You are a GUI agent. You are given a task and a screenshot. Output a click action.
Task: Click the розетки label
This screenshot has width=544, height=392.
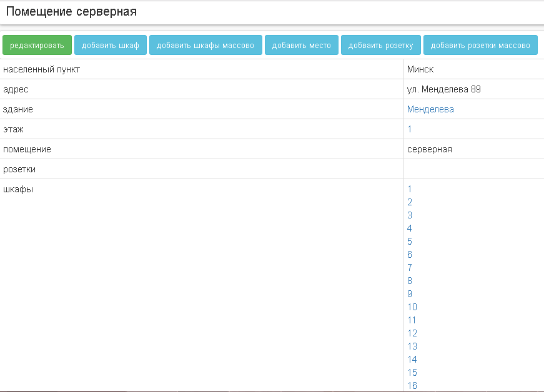point(19,169)
